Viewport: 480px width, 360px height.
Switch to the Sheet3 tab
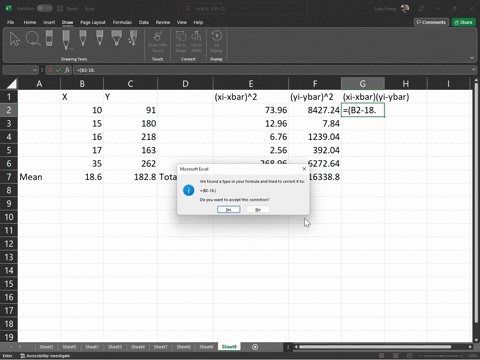click(x=115, y=347)
